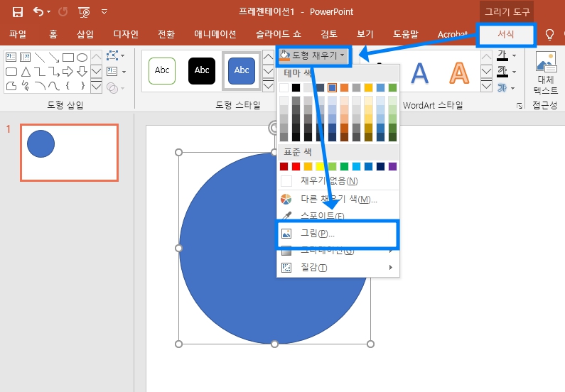Choose 스포이트 eyedropper option
The height and width of the screenshot is (392, 565).
[x=338, y=215]
